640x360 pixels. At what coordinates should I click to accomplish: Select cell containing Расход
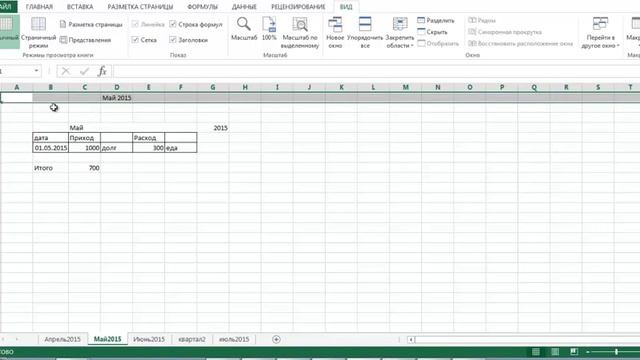149,138
